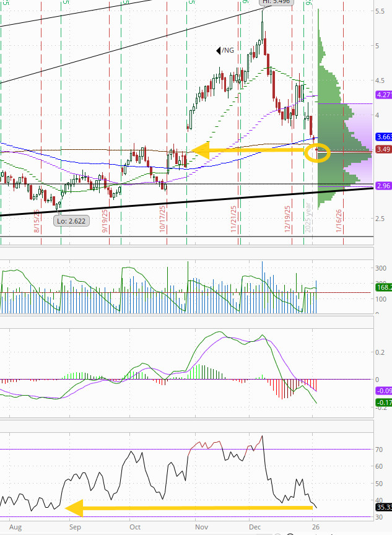The height and width of the screenshot is (535, 392).
Task: Click Aug on the time axis
Action: click(x=15, y=527)
